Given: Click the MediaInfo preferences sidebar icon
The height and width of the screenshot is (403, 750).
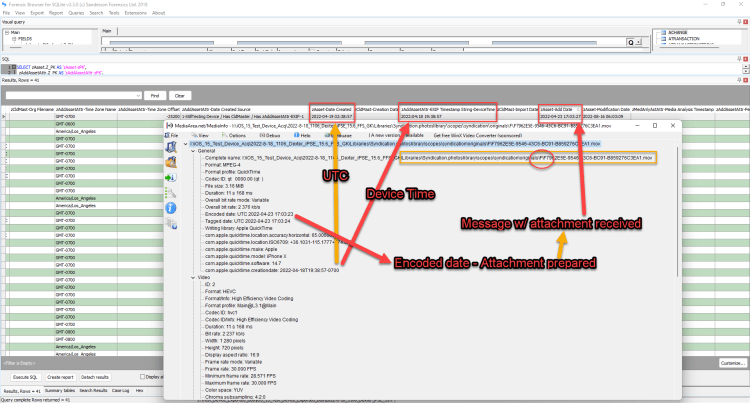Looking at the screenshot, I should click(172, 194).
